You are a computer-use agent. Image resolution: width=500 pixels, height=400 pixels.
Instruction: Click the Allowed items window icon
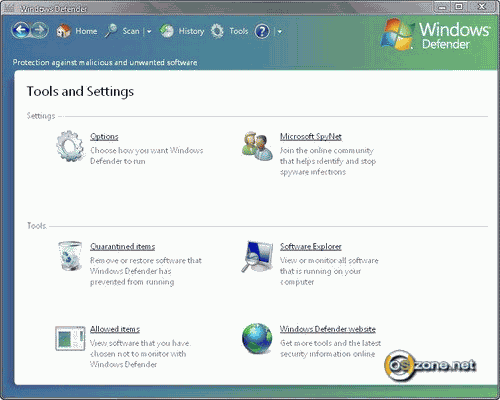pyautogui.click(x=70, y=338)
